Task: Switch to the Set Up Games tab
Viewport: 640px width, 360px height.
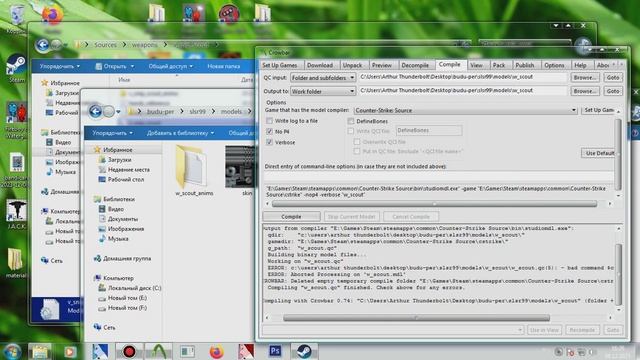Action: pos(280,65)
